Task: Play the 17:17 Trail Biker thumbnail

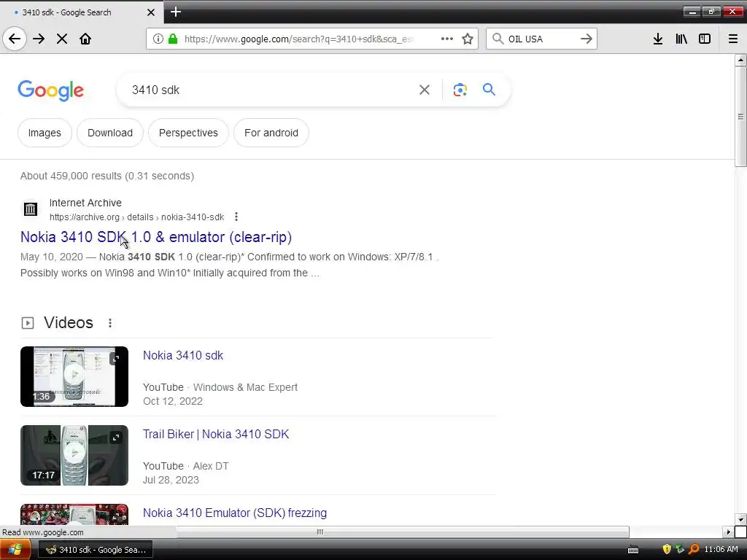Action: (x=74, y=455)
